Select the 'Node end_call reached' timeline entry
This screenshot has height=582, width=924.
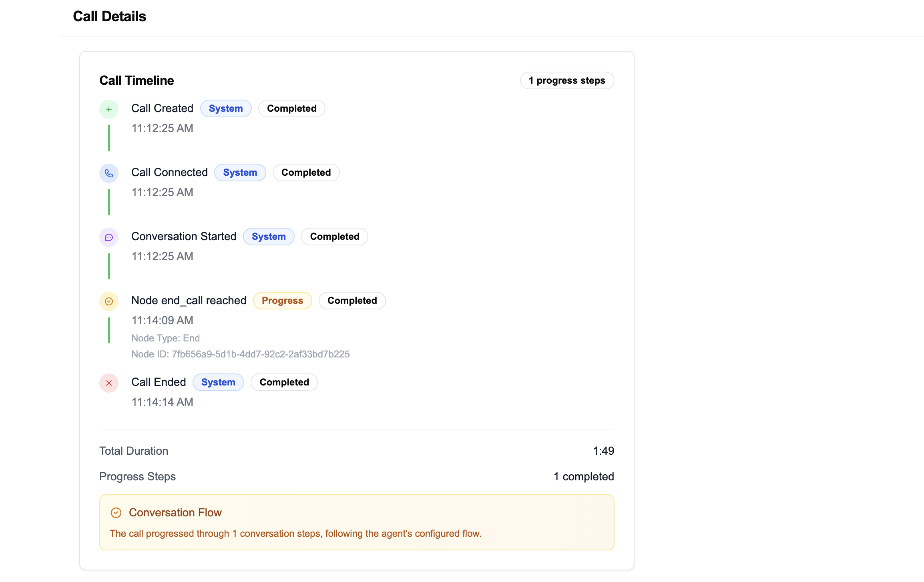(189, 301)
